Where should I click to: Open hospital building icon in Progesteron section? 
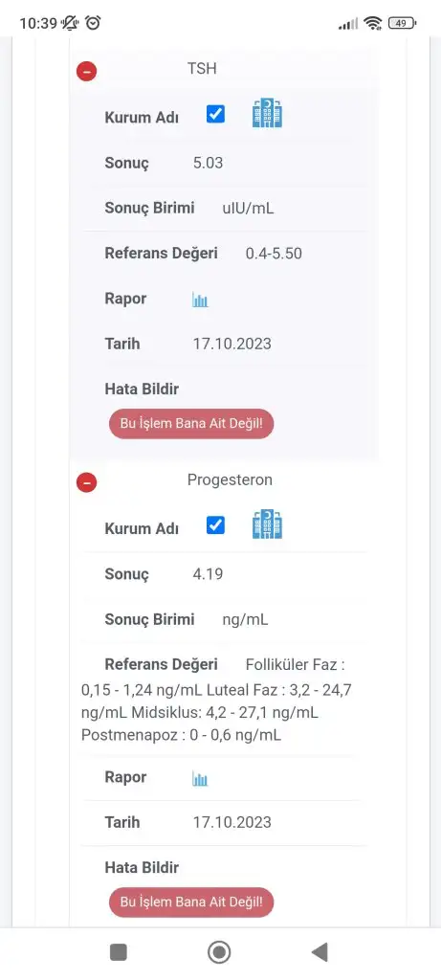point(267,523)
